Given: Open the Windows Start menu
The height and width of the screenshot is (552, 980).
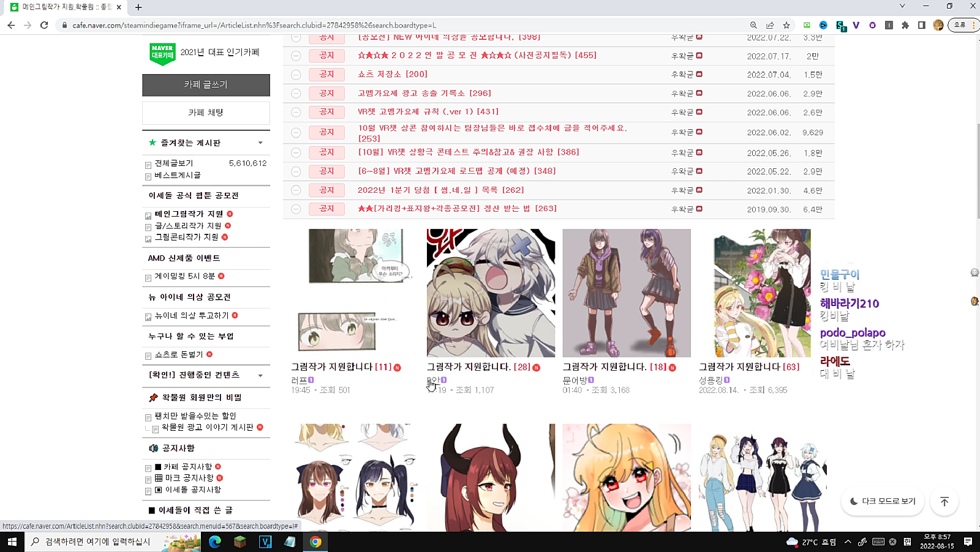Looking at the screenshot, I should tap(12, 542).
